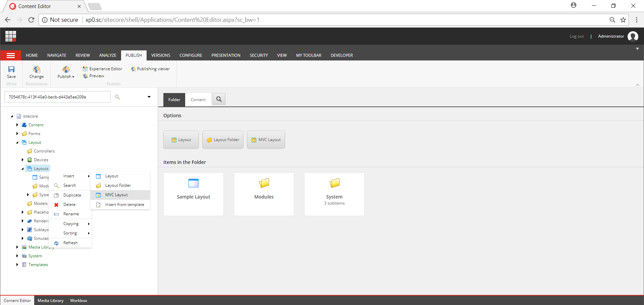Screen dimensions: 644x305
Task: Switch to the DEVELOPER ribbon tab
Action: [x=342, y=55]
